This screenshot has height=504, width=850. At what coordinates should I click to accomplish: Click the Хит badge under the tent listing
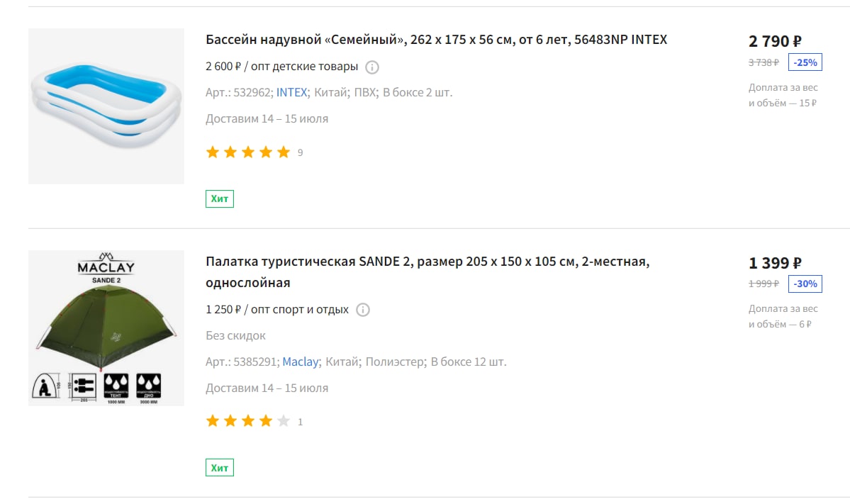pyautogui.click(x=220, y=468)
